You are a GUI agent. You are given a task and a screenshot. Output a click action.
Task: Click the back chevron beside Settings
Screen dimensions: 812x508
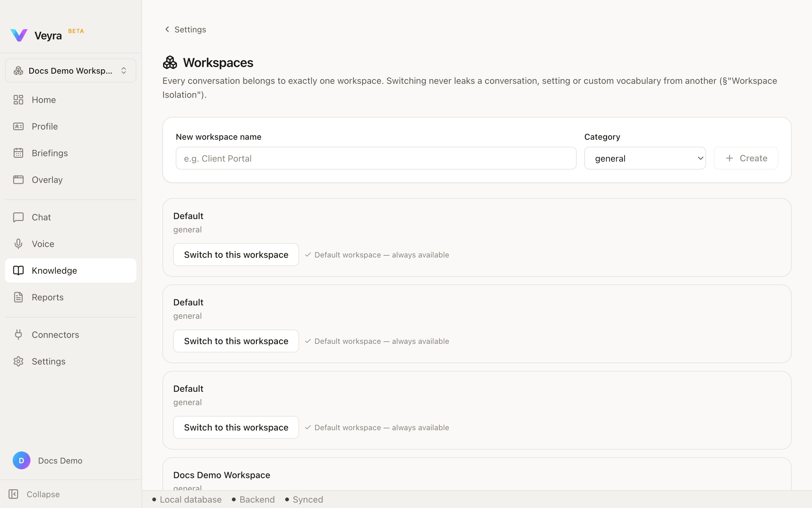(167, 29)
